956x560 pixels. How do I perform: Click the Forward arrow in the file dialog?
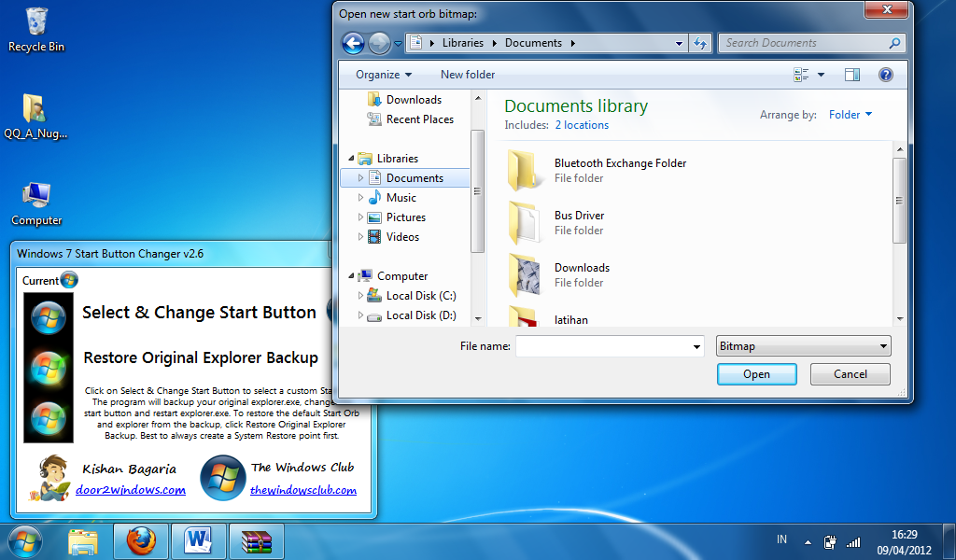pyautogui.click(x=379, y=43)
